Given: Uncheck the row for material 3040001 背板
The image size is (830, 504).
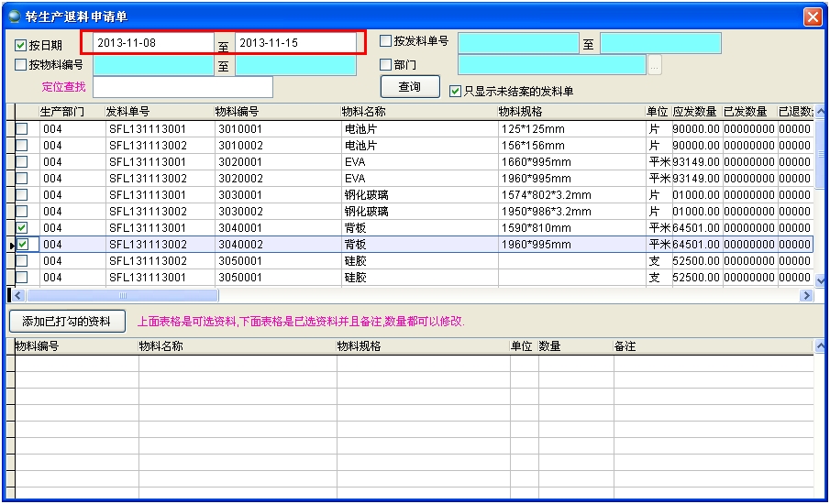Looking at the screenshot, I should coord(22,228).
